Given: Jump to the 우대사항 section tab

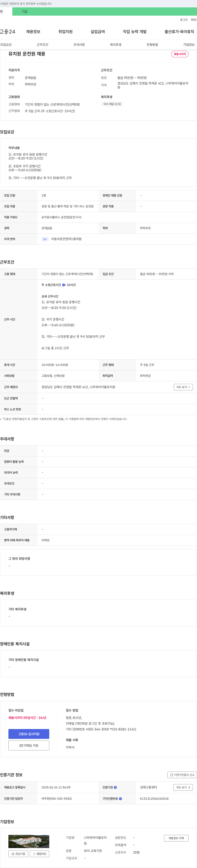Looking at the screenshot, I should (79, 45).
